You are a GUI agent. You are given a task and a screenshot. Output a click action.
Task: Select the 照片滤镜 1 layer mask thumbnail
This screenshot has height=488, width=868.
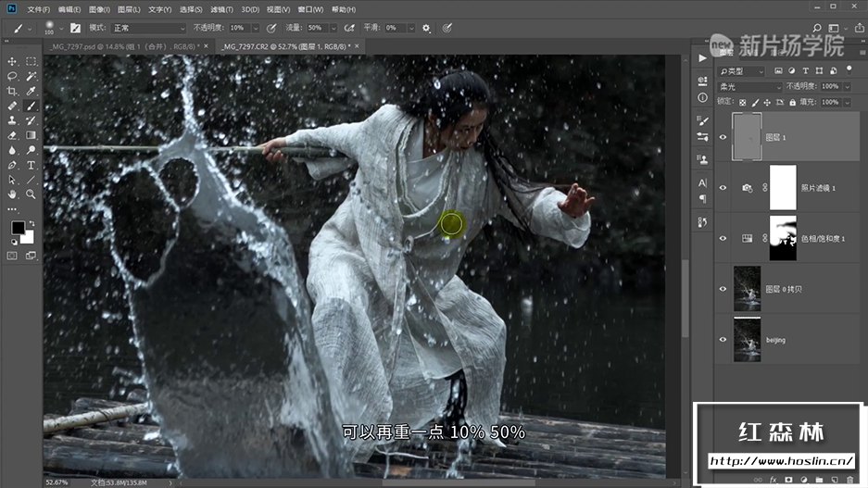click(x=784, y=187)
